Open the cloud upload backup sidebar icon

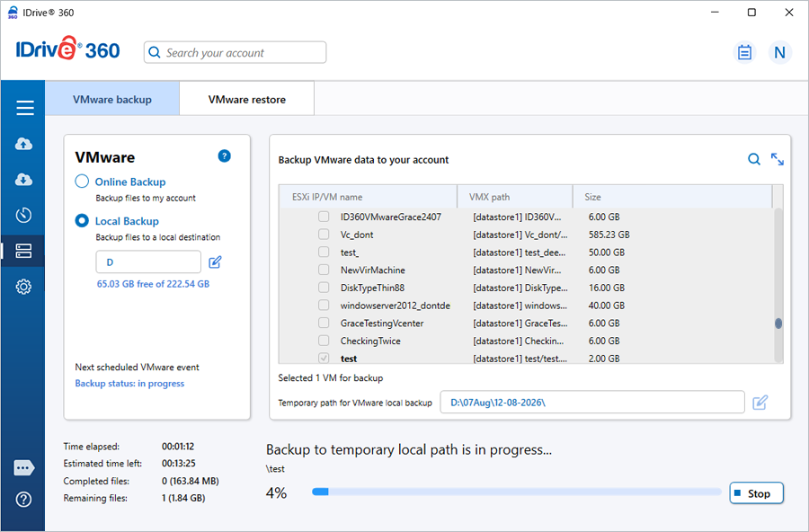[23, 144]
